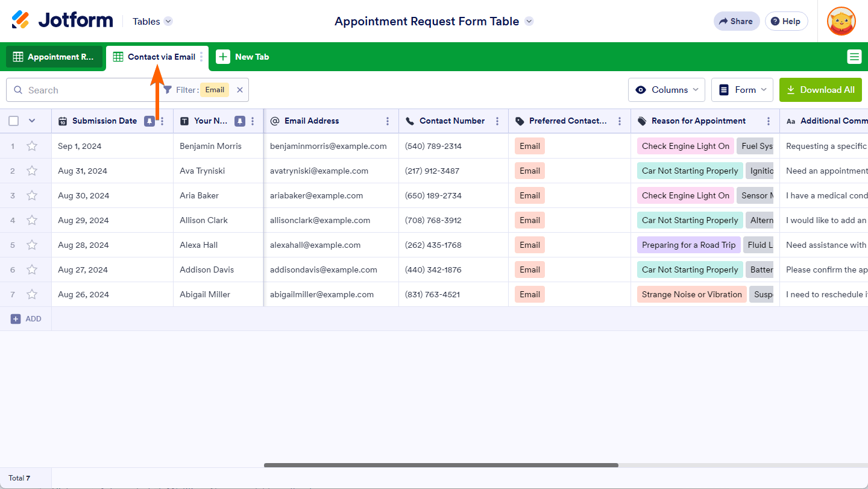Open the hamburger menu at the tab bar's right
The width and height of the screenshot is (868, 489).
(854, 57)
